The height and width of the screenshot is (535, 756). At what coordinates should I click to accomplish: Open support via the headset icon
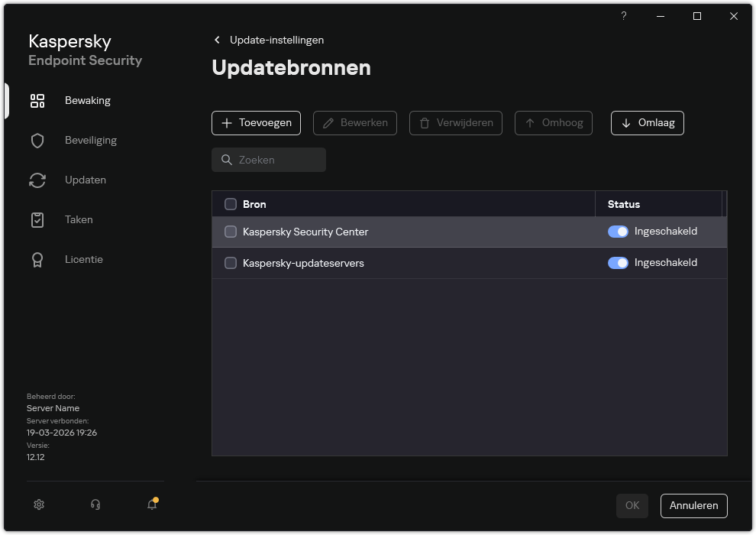[x=95, y=504]
